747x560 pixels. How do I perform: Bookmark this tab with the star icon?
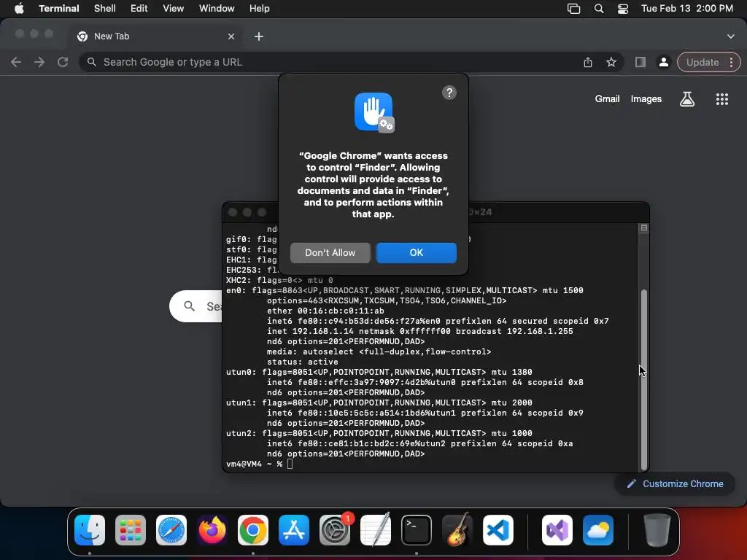(611, 62)
